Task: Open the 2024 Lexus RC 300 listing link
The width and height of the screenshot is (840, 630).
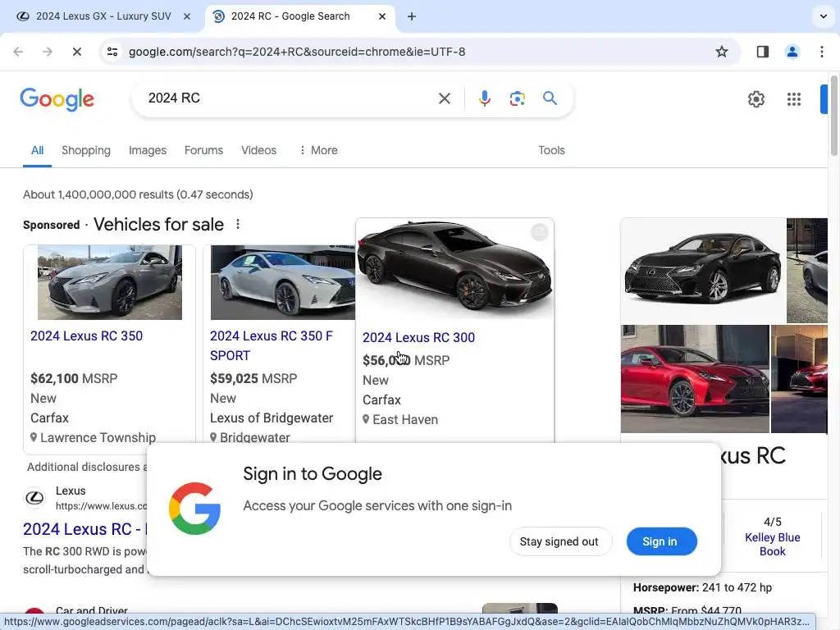Action: point(418,337)
